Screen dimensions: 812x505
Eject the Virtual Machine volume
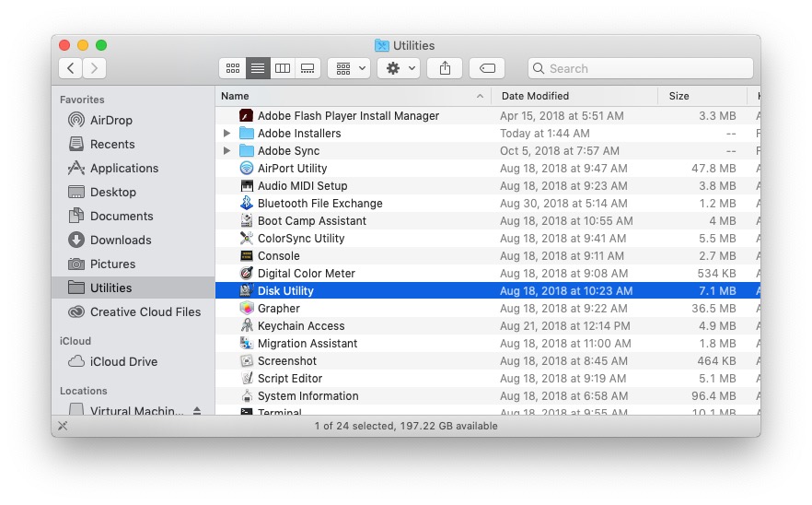coord(197,411)
